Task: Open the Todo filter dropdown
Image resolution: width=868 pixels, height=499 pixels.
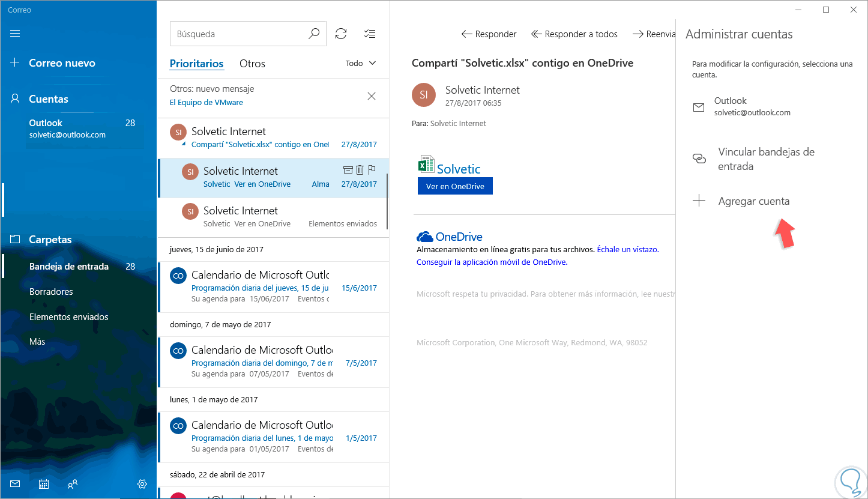Action: [x=361, y=63]
